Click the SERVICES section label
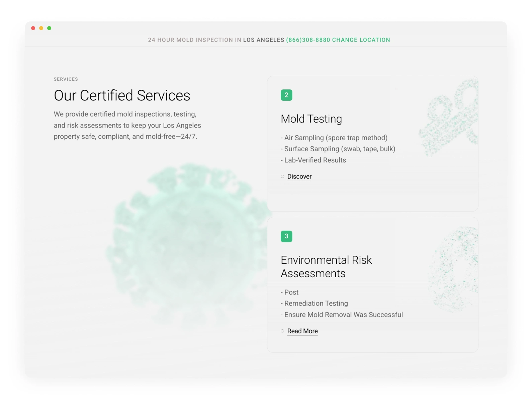 click(66, 79)
